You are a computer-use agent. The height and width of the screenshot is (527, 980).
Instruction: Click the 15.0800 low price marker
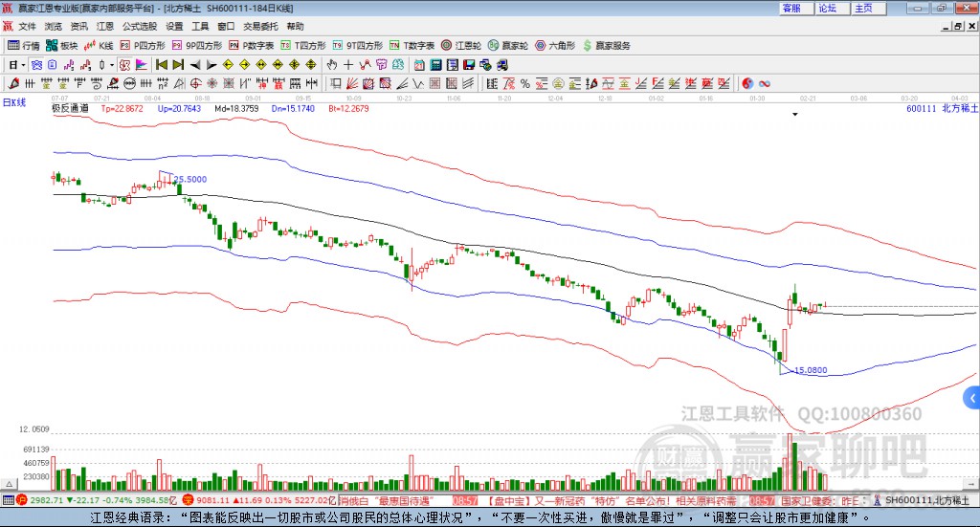[811, 370]
